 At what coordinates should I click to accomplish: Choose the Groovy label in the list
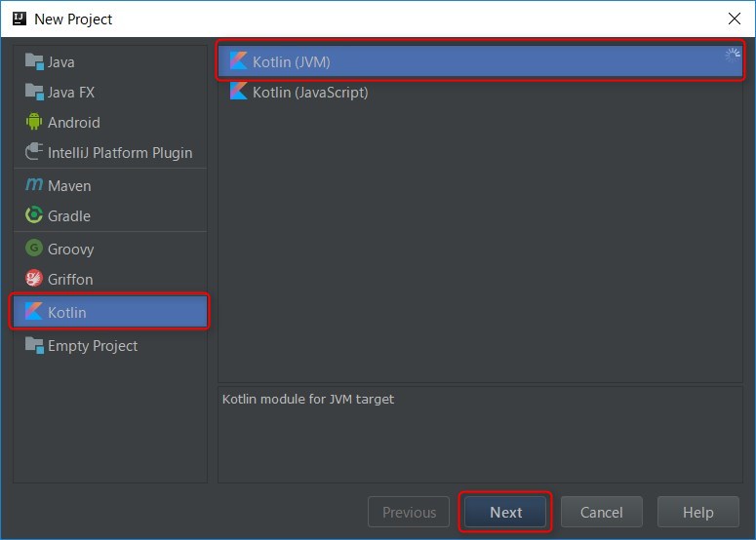[71, 250]
